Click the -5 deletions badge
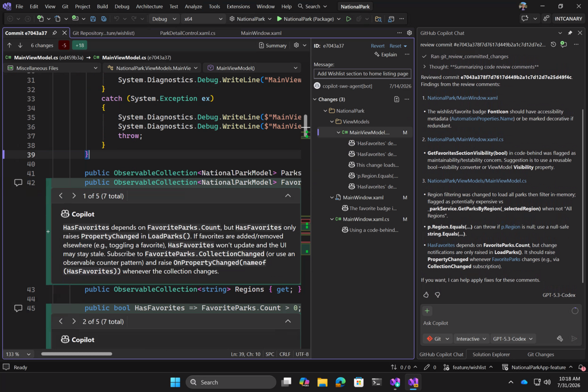588x392 pixels. click(x=64, y=45)
